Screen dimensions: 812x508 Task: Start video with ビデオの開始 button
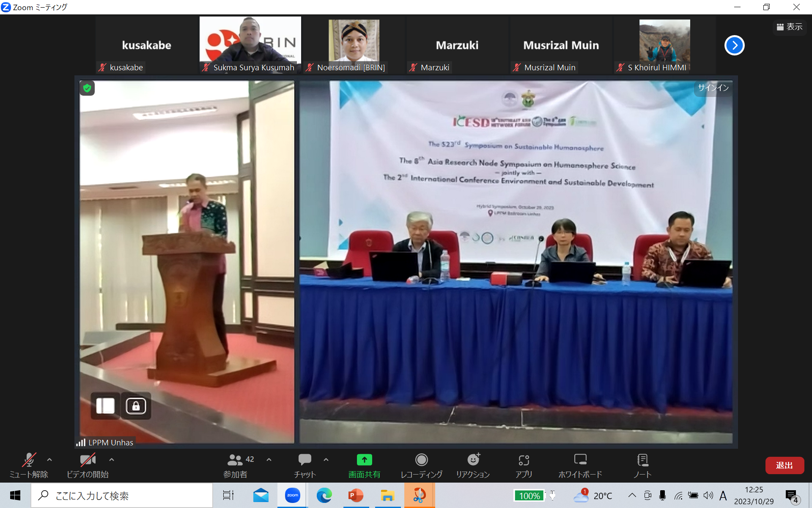coord(88,466)
